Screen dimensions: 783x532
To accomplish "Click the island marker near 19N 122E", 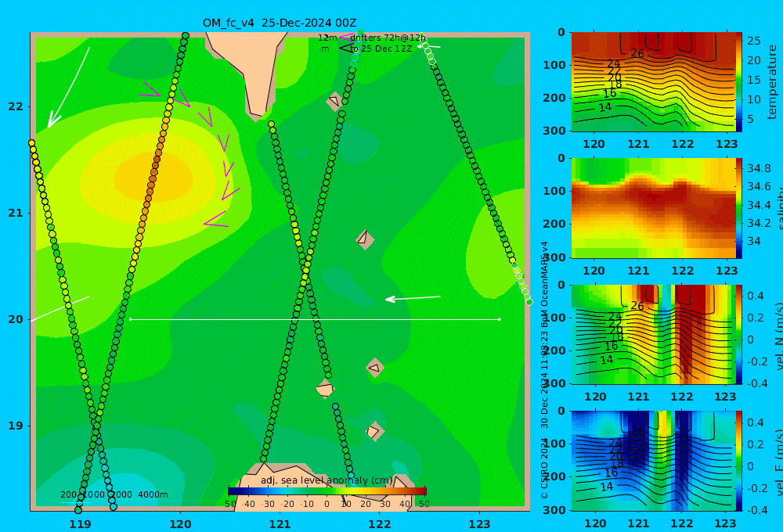I will pos(374,431).
